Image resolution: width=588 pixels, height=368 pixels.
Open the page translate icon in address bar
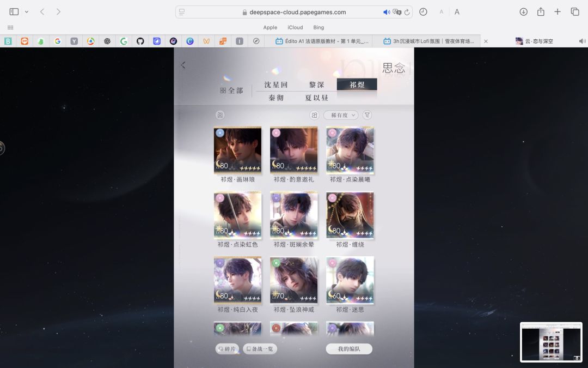pos(397,12)
